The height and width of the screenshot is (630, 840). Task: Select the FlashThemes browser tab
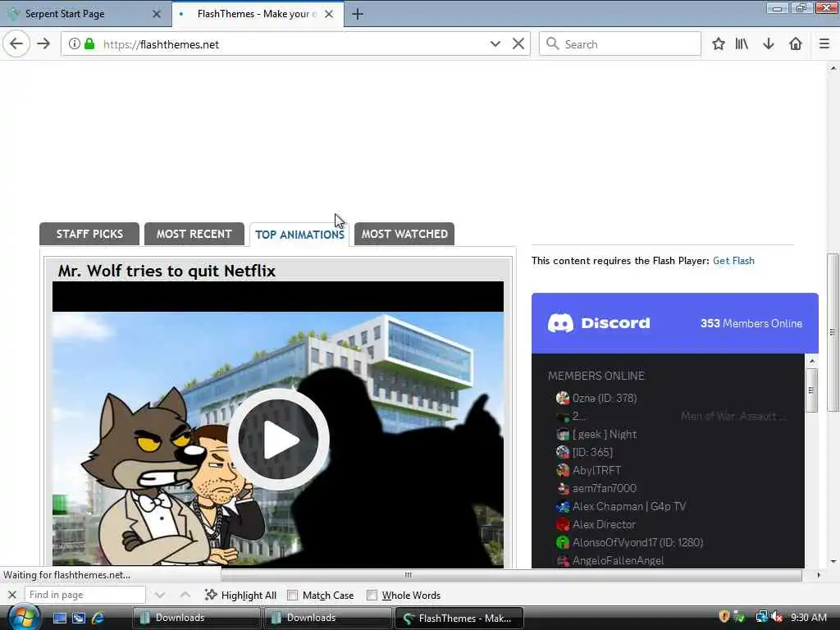click(x=258, y=14)
